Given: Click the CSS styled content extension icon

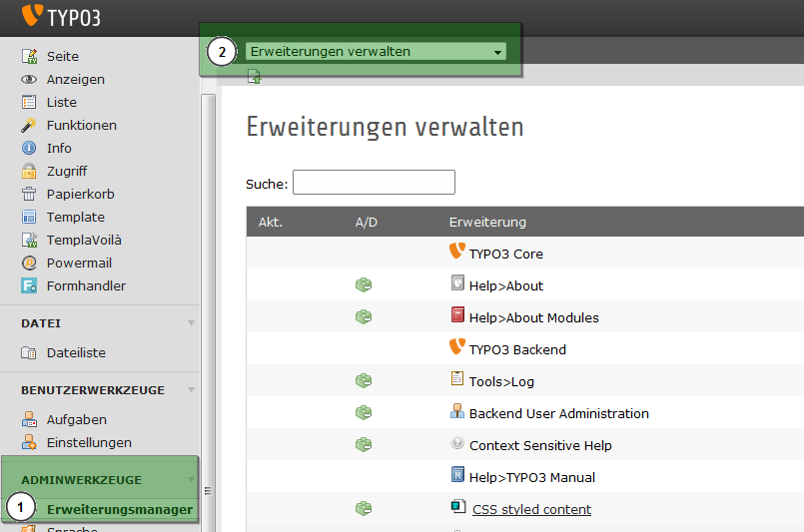Looking at the screenshot, I should click(457, 506).
